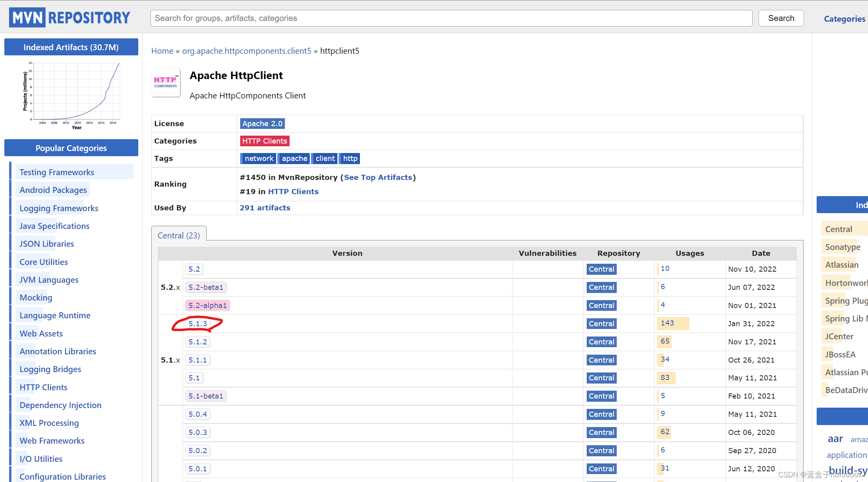Open XML Processing category

pos(49,423)
